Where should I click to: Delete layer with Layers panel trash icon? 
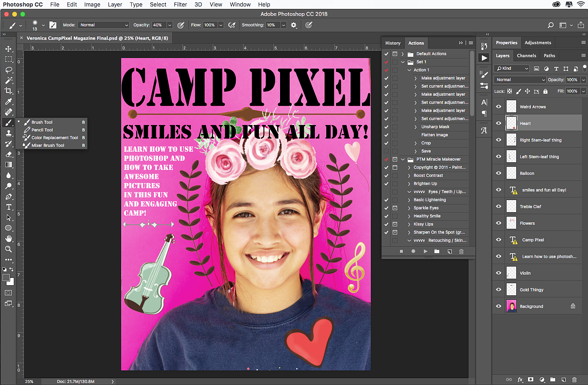[574, 380]
